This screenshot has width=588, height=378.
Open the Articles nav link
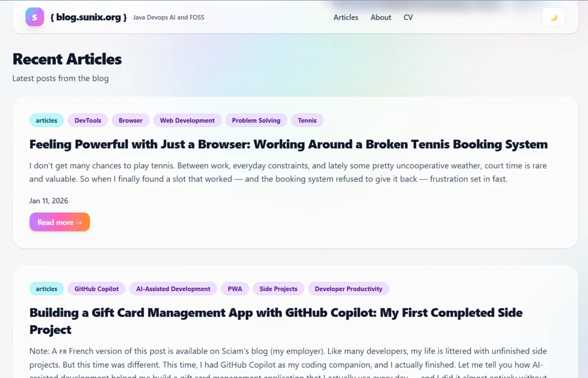346,17
